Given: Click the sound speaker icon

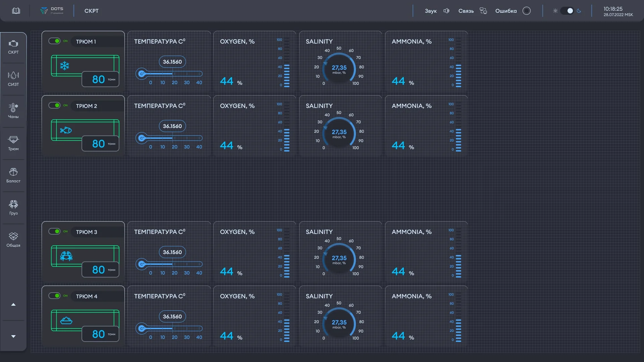Looking at the screenshot, I should coord(446,11).
